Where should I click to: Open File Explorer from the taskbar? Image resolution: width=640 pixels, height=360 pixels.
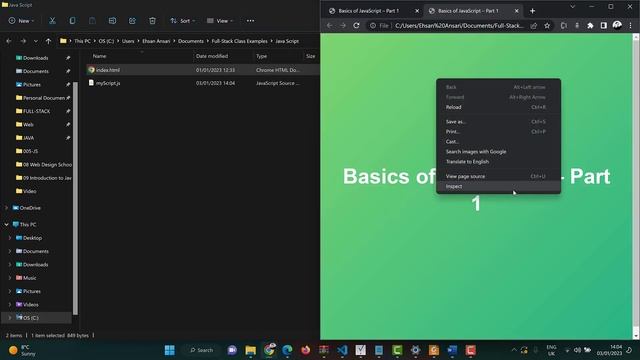[251, 350]
